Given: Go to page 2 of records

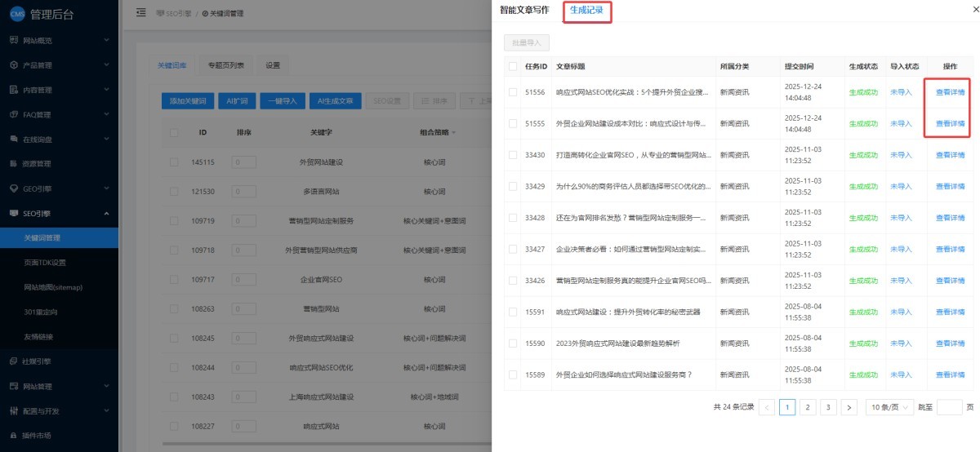Looking at the screenshot, I should pyautogui.click(x=808, y=407).
